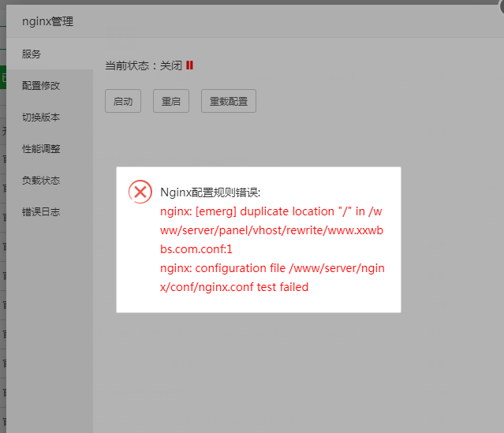Go to the 负载状态 tab
This screenshot has width=504, height=433.
[x=50, y=180]
